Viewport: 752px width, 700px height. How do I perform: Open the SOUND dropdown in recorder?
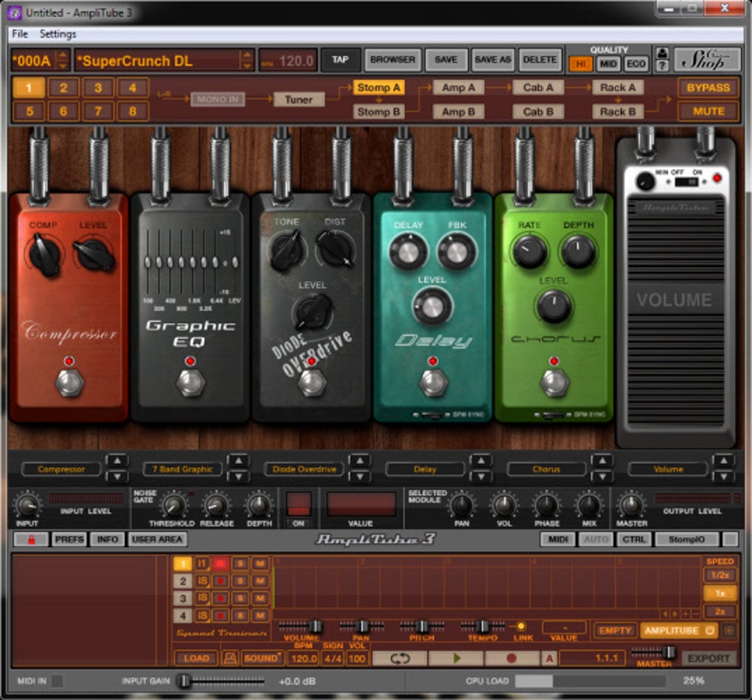(262, 658)
